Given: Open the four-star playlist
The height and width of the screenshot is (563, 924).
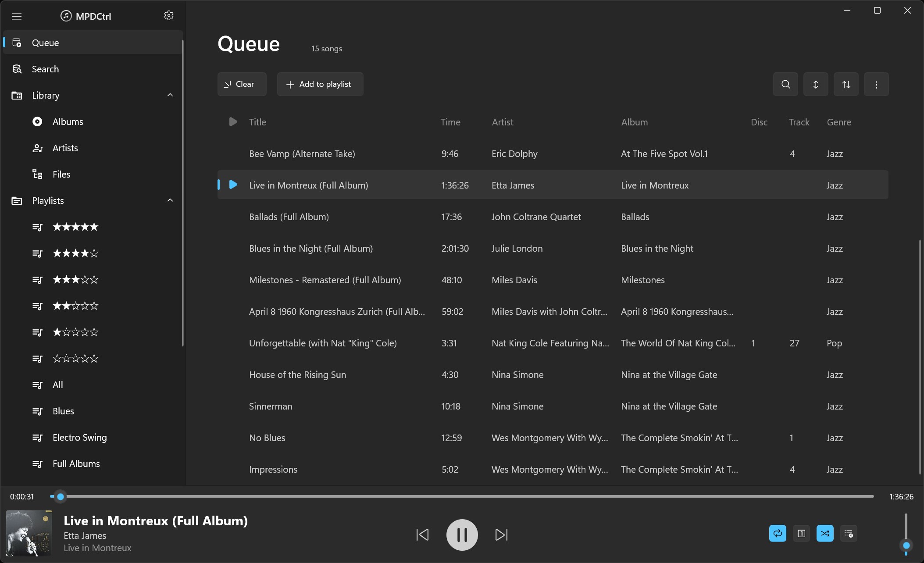Looking at the screenshot, I should tap(93, 253).
